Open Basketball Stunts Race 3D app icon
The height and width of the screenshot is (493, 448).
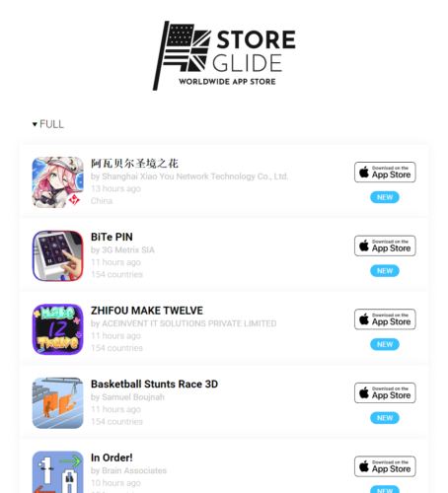click(58, 403)
